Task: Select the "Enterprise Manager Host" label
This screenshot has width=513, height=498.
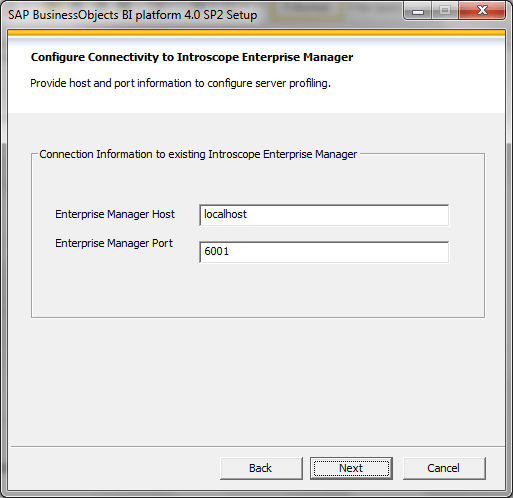Action: (115, 214)
